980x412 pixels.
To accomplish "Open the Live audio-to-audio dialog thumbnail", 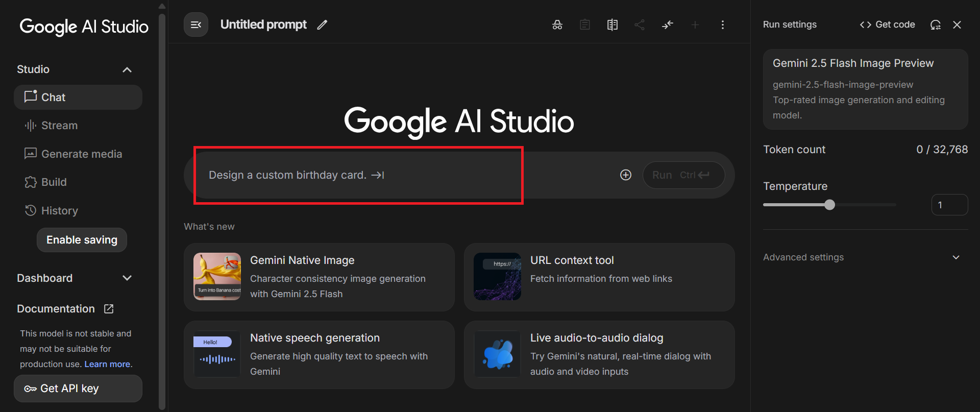I will (x=497, y=354).
